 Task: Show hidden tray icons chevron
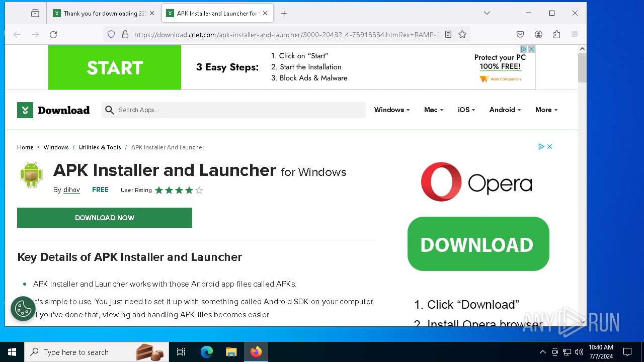click(x=542, y=352)
